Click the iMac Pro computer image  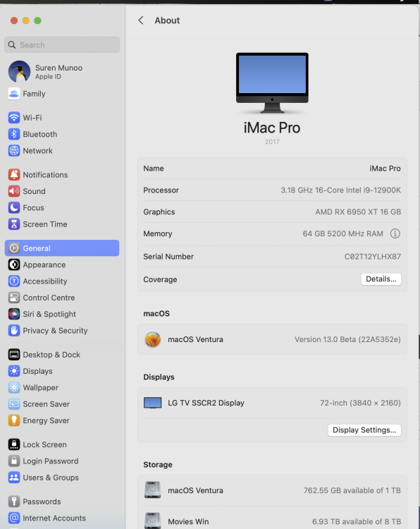(x=272, y=83)
